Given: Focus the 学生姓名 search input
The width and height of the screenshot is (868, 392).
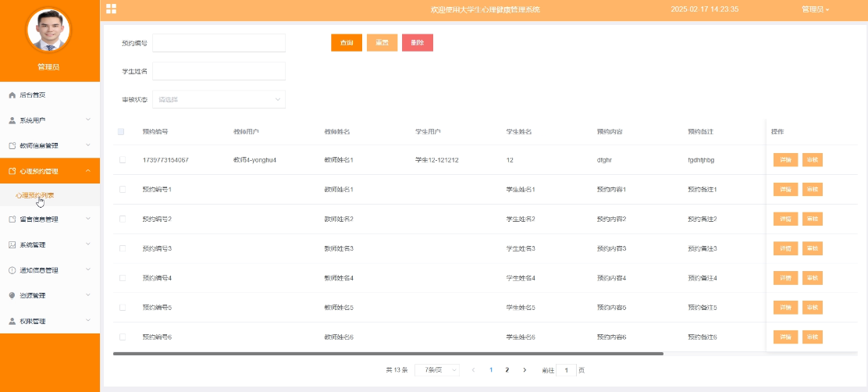Looking at the screenshot, I should click(219, 71).
